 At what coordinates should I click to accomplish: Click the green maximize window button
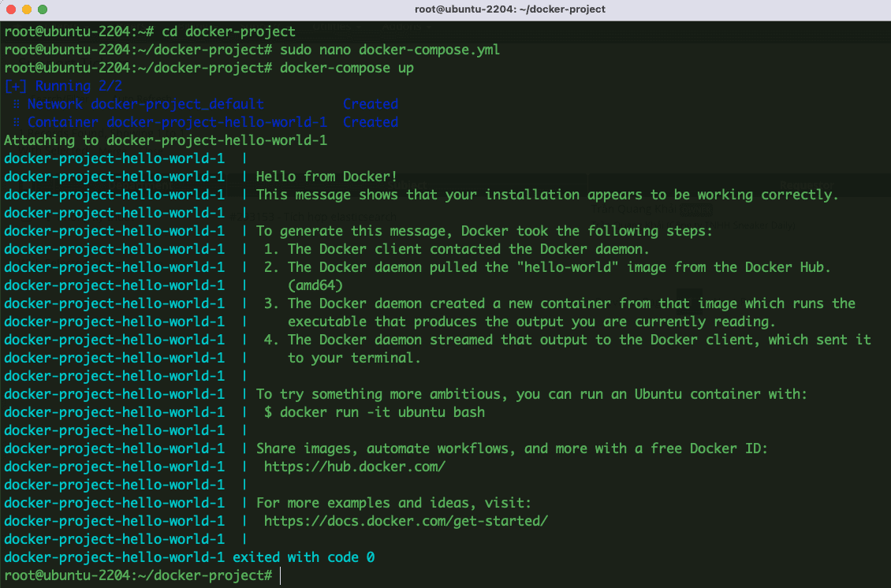tap(42, 9)
